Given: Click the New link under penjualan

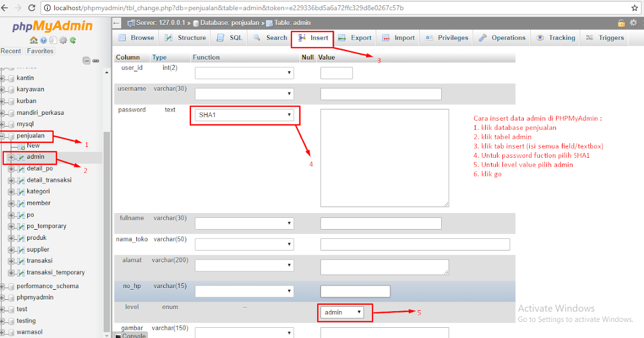Looking at the screenshot, I should coord(33,145).
